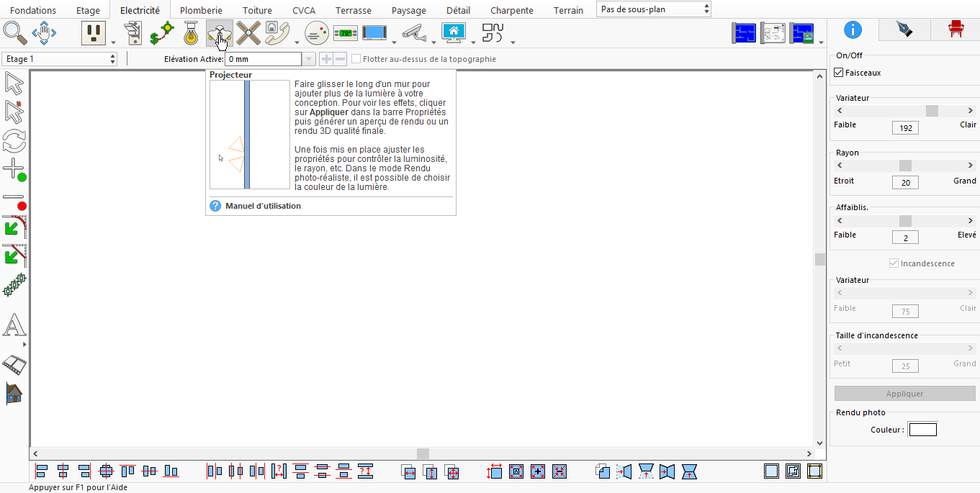Click the beam Variateur value field 192
980x493 pixels.
[905, 128]
